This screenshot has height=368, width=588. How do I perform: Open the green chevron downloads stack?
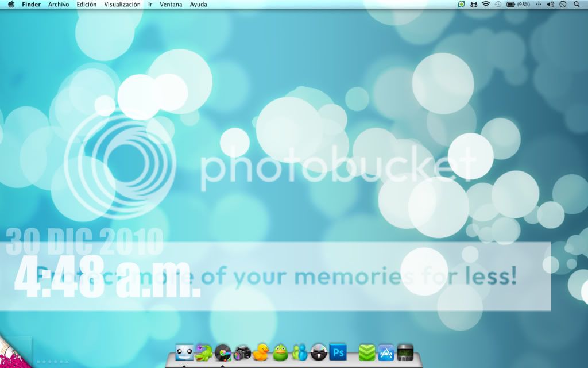[x=367, y=351]
